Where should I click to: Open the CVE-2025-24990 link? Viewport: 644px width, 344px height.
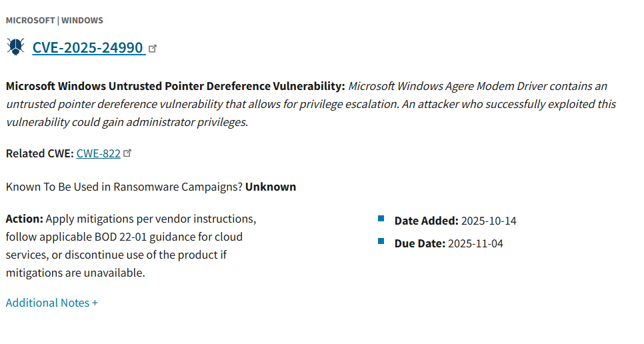[x=88, y=47]
